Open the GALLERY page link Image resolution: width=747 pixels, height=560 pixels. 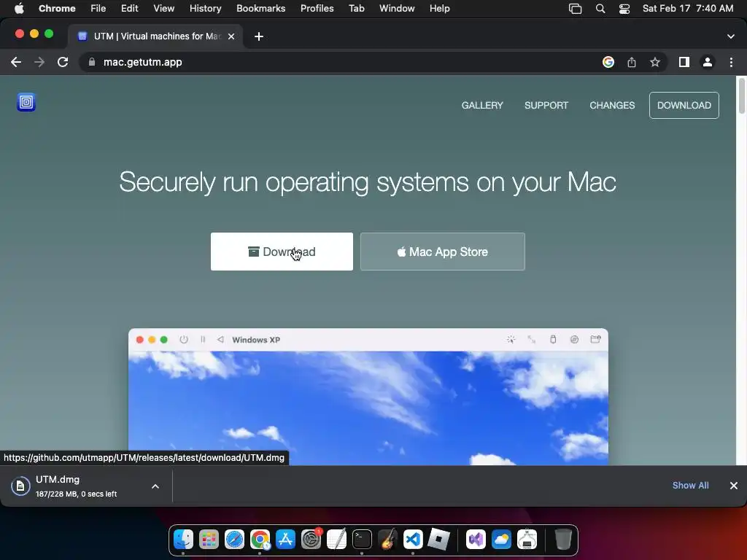[x=482, y=105]
